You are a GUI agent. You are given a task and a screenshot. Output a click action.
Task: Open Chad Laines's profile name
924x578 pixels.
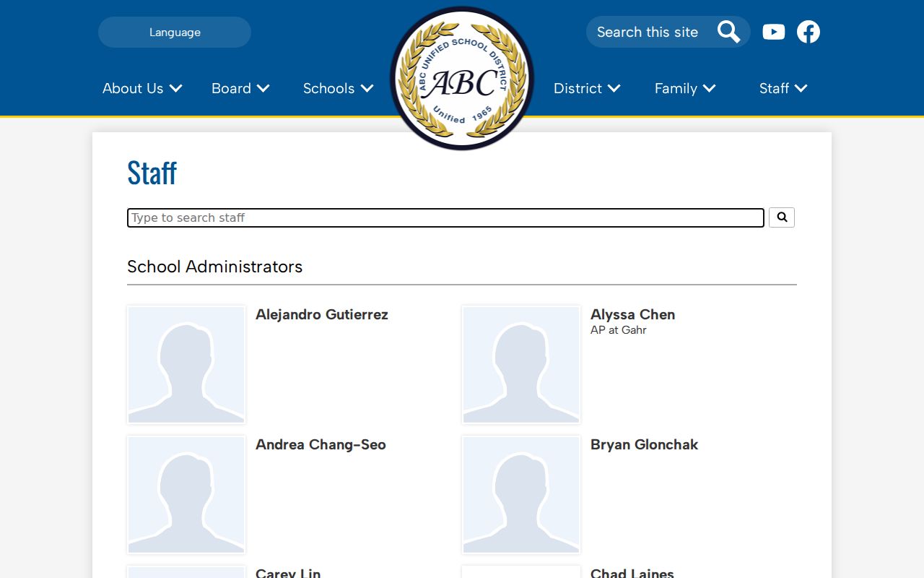(632, 572)
